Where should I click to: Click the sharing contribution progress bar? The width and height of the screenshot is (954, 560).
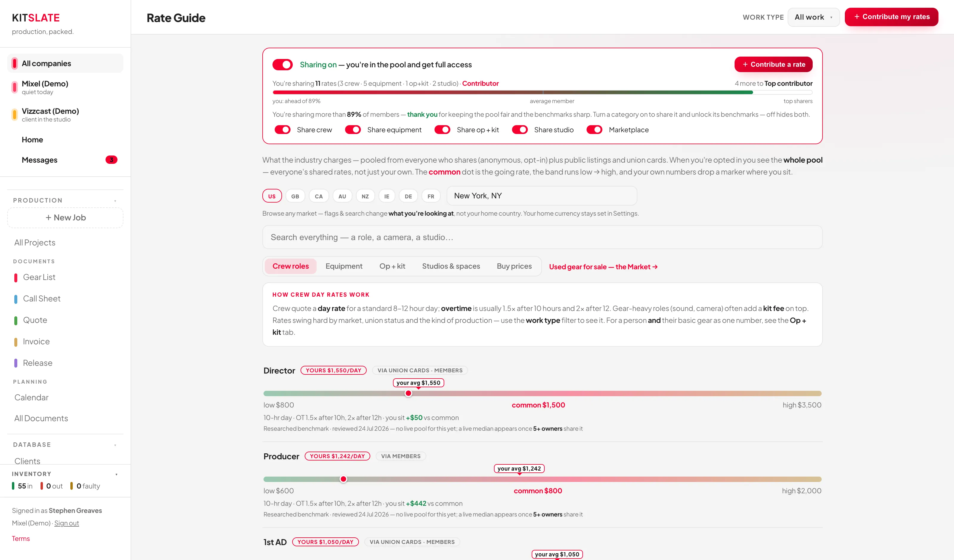pos(542,92)
